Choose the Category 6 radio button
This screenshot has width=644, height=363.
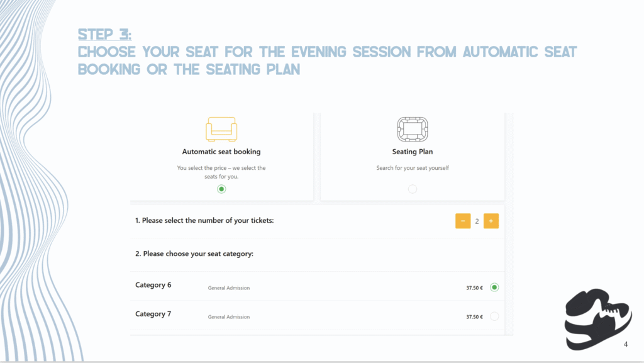494,288
